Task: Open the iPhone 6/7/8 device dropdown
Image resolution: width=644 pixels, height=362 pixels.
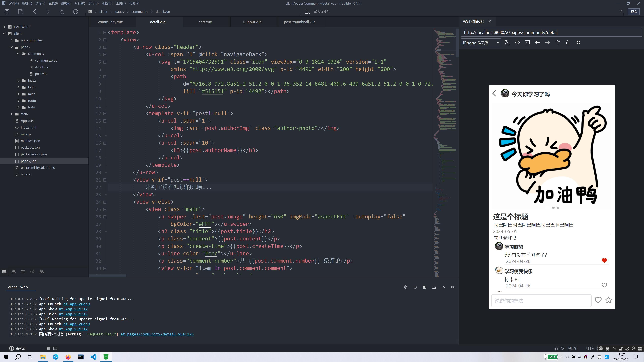Action: (x=480, y=43)
